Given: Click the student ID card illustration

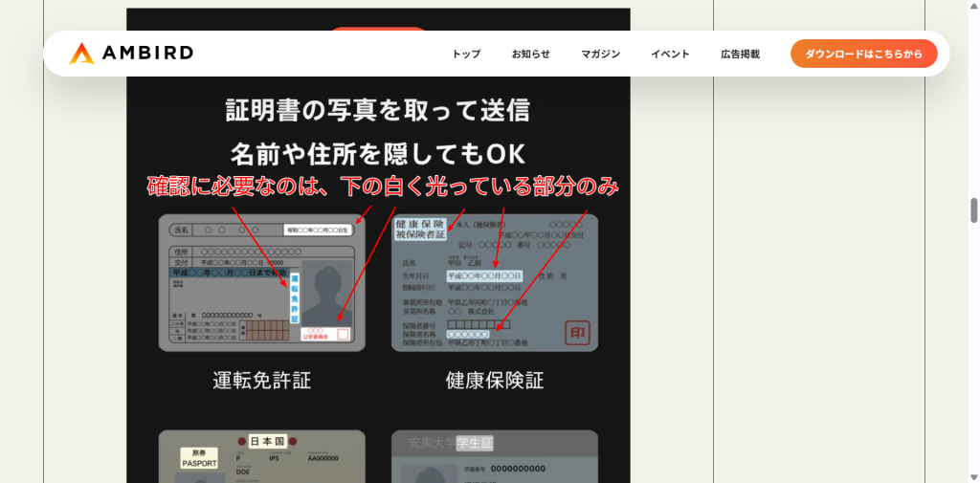Looking at the screenshot, I should tap(495, 456).
